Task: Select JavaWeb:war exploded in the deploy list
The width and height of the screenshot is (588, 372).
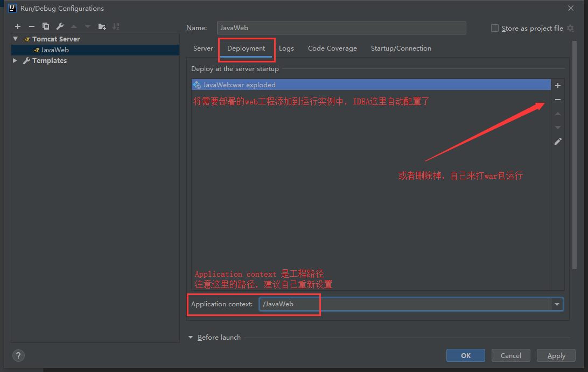Action: pyautogui.click(x=371, y=85)
